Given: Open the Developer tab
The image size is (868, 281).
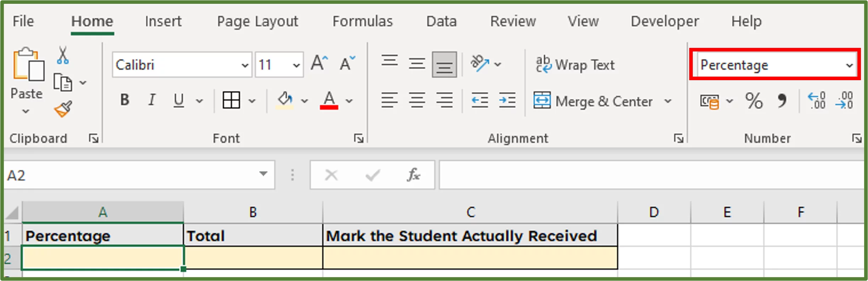Looking at the screenshot, I should tap(665, 22).
